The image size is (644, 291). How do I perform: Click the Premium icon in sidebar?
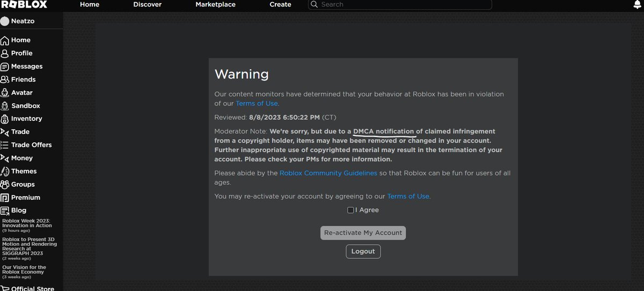tap(5, 198)
